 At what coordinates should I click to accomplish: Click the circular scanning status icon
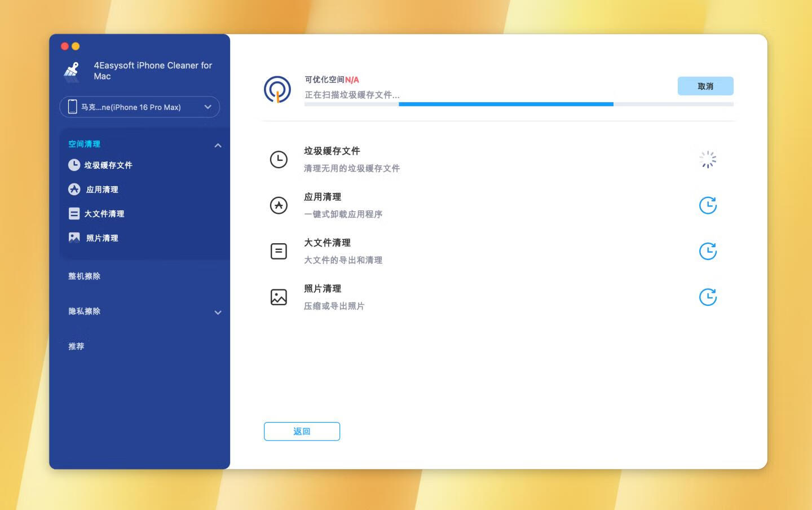pyautogui.click(x=277, y=90)
